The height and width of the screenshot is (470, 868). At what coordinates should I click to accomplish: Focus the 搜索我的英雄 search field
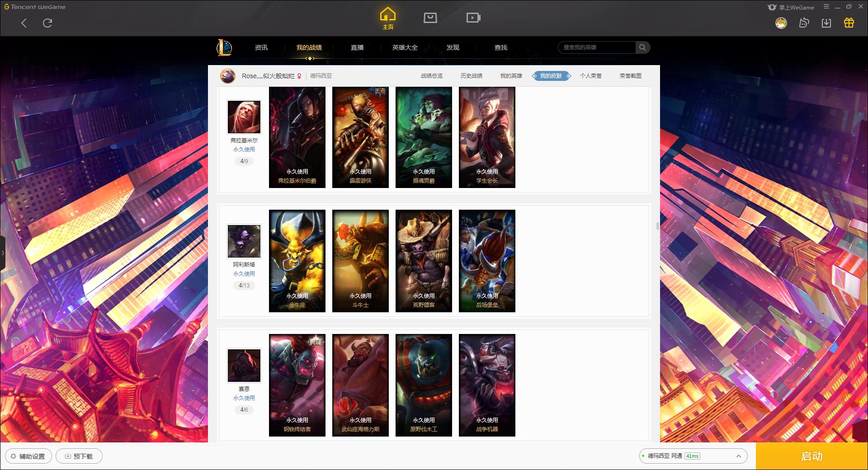pos(597,47)
